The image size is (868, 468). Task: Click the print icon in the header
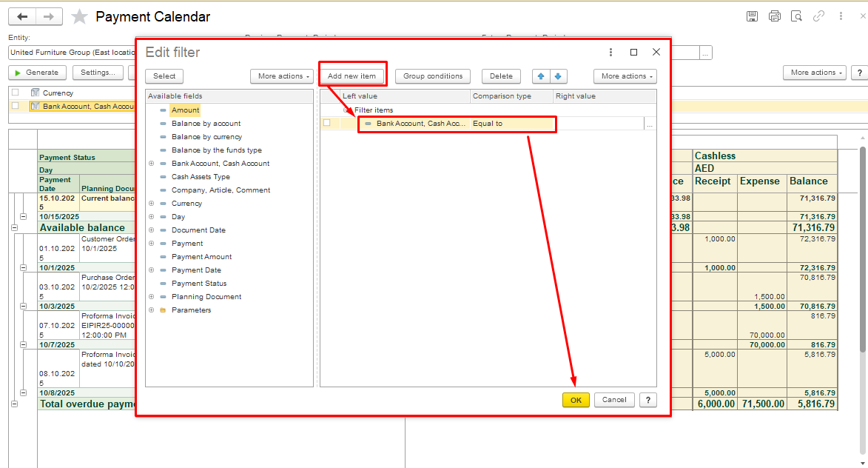[x=774, y=16]
